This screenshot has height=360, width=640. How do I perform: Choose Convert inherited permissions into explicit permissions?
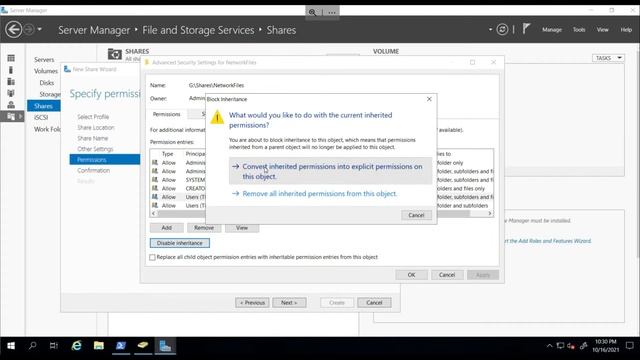pyautogui.click(x=330, y=171)
